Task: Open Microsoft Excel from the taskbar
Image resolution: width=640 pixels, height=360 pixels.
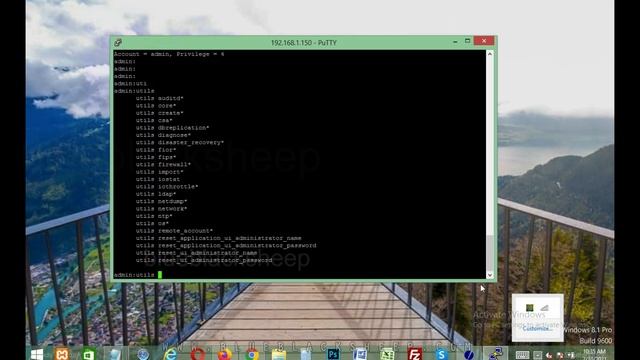Action: point(387,354)
